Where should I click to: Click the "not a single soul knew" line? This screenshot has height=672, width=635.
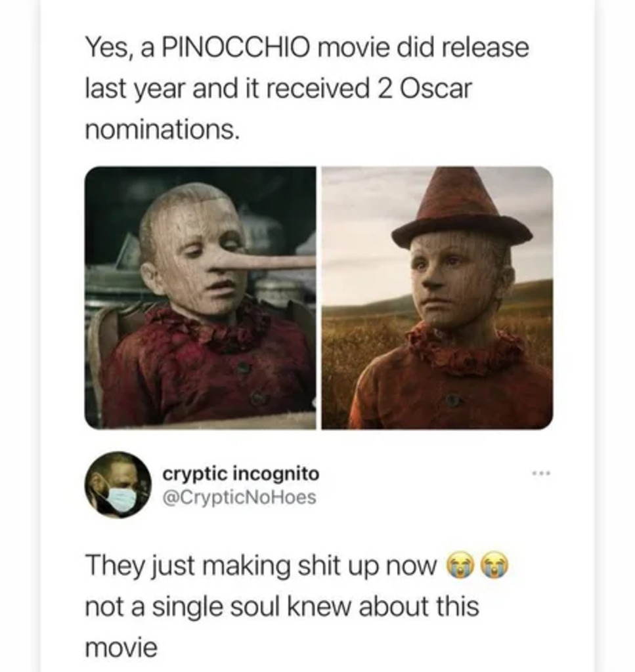coord(281,606)
